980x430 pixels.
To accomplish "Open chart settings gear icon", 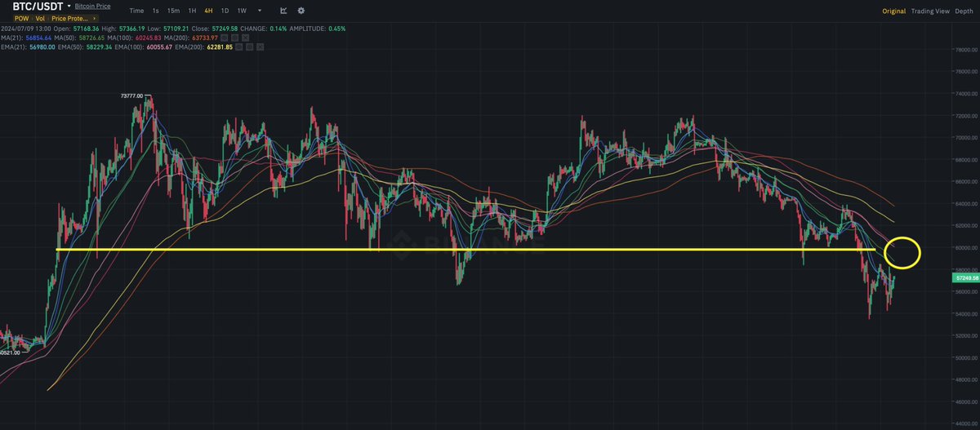I will (x=301, y=11).
